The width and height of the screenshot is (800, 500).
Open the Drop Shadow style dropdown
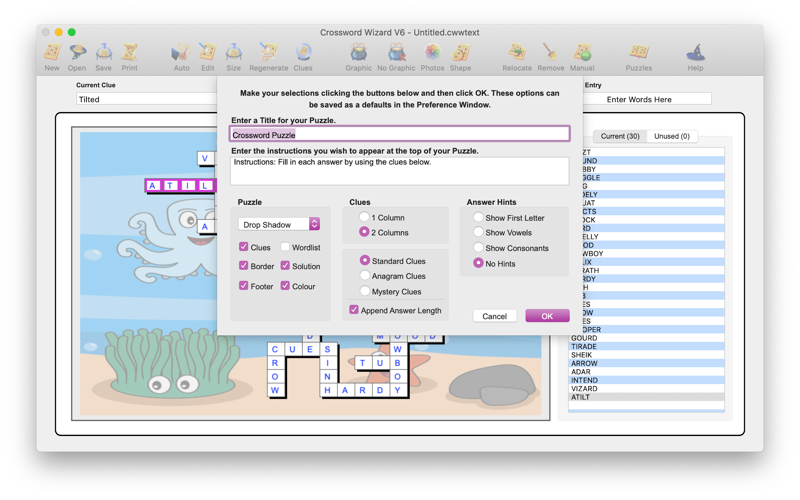tap(279, 224)
